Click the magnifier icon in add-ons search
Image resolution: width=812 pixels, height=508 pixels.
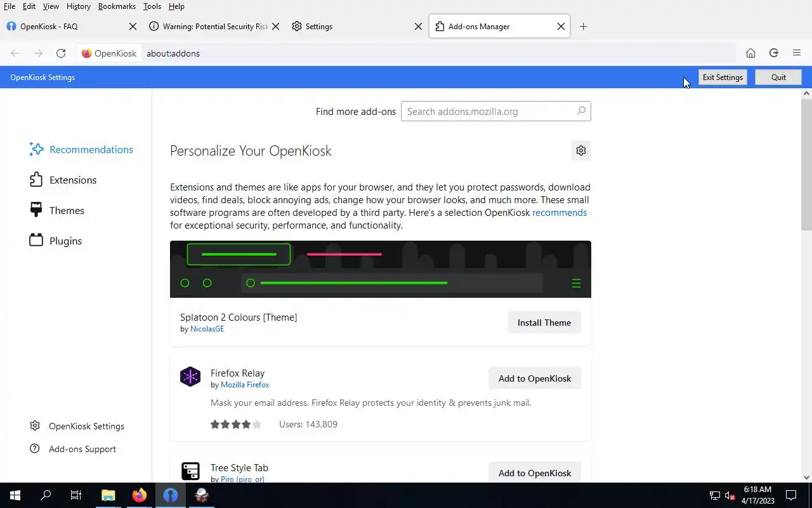581,111
